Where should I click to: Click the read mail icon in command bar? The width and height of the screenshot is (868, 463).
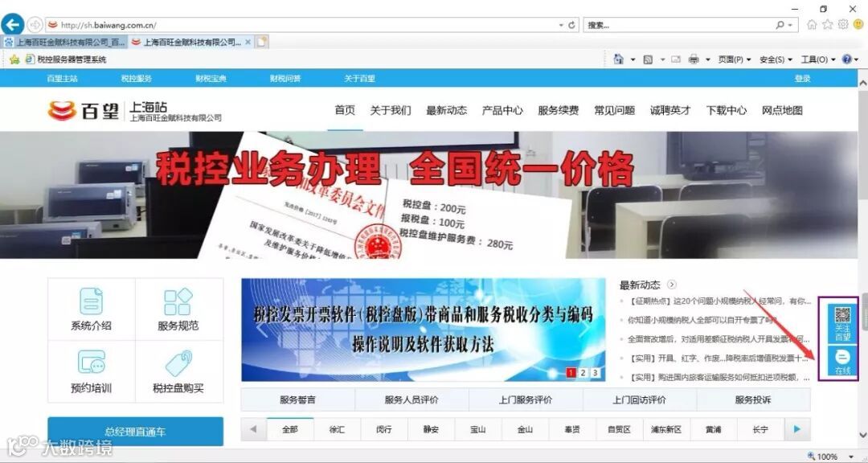click(675, 59)
